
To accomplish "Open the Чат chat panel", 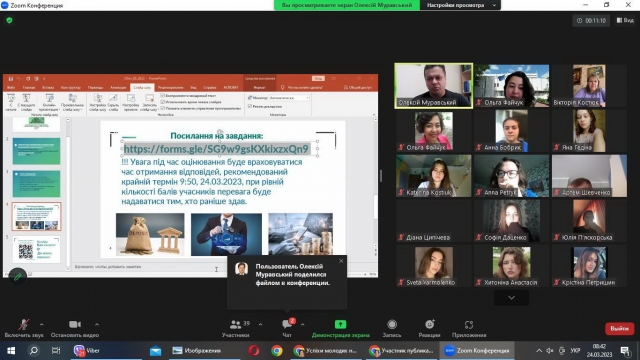I will (x=287, y=328).
